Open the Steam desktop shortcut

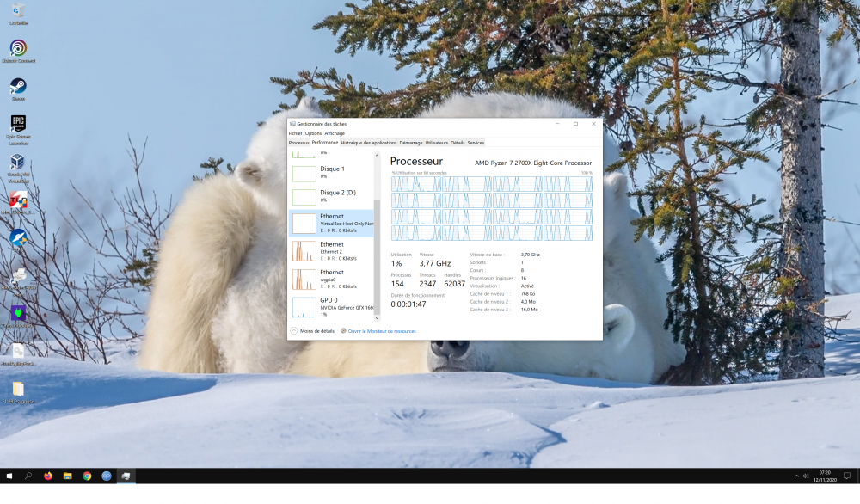point(18,89)
